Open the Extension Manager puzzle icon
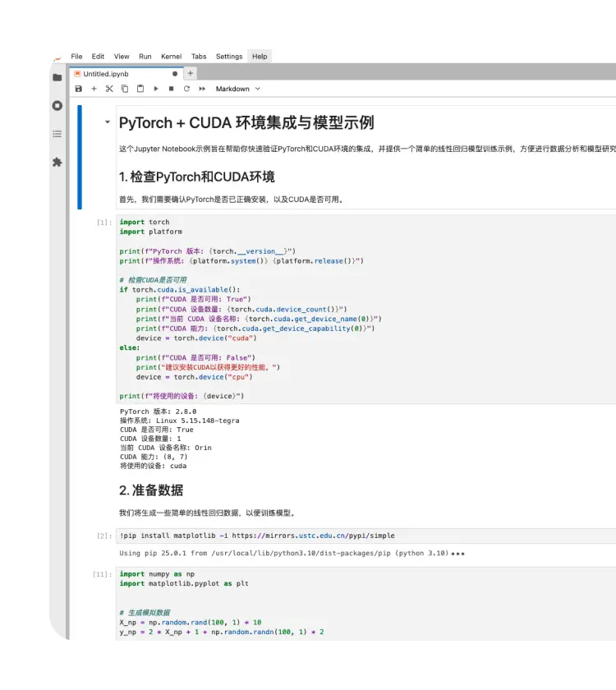Viewport: 616px width, 690px height. (57, 163)
